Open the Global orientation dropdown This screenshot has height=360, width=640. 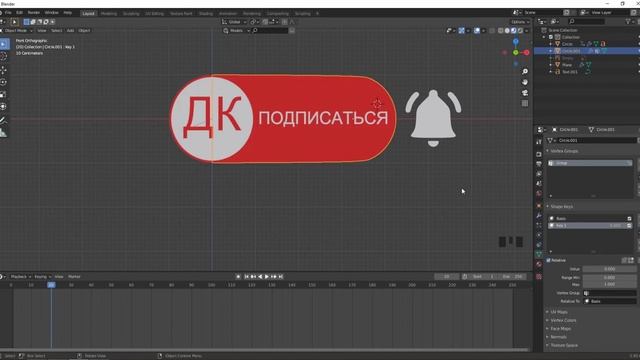(234, 22)
